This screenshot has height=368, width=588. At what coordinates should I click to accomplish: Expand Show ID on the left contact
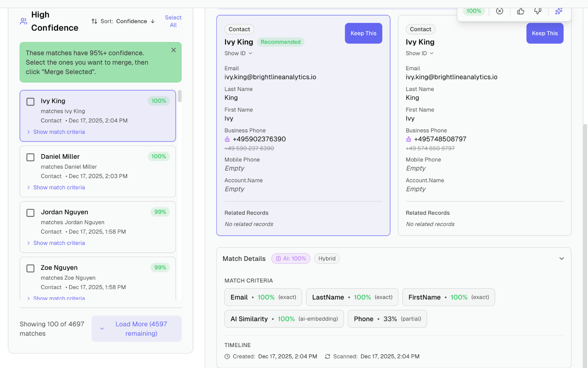pos(238,53)
